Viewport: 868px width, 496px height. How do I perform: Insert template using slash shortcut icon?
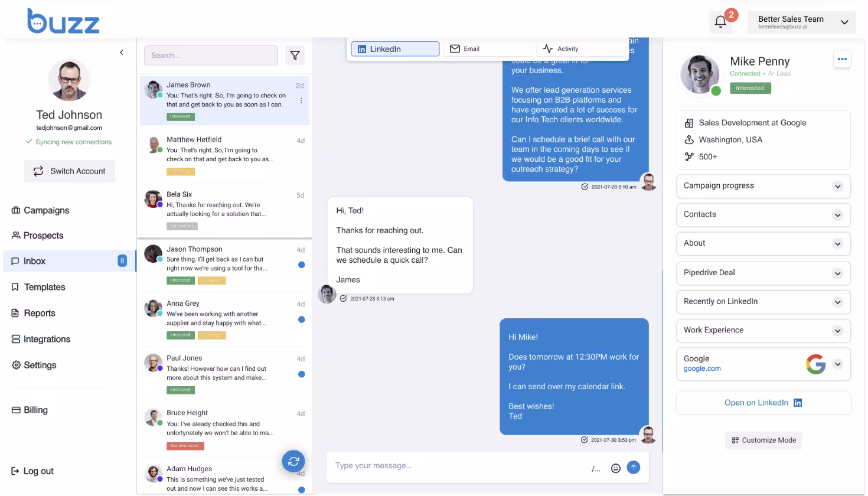pyautogui.click(x=596, y=469)
